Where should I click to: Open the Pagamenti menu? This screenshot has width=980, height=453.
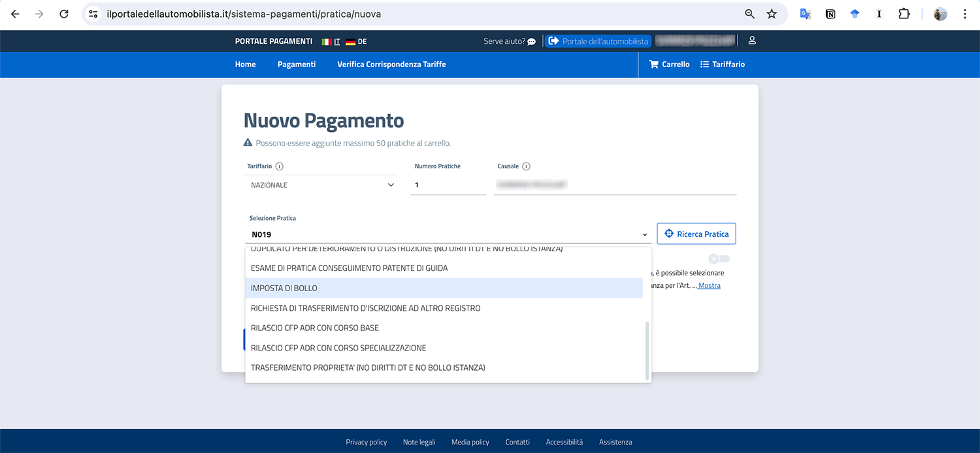tap(296, 64)
